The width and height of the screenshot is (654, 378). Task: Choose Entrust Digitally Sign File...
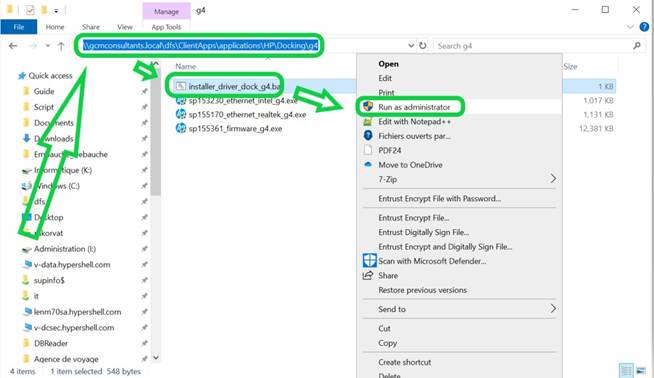424,232
